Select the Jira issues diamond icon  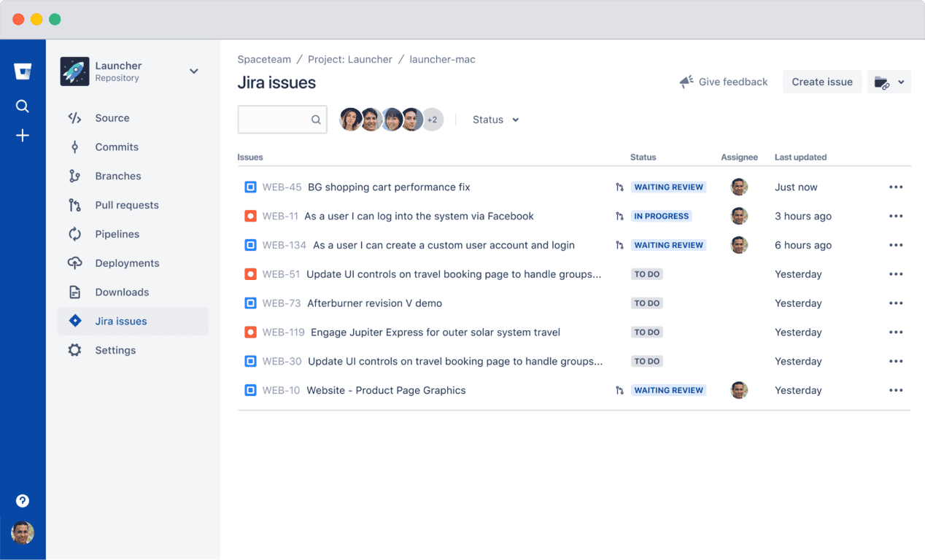[74, 321]
